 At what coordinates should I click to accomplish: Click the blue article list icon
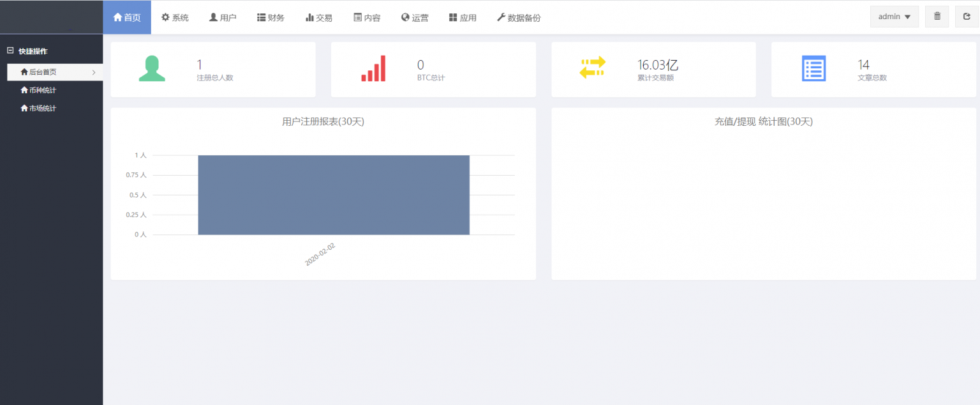(x=813, y=68)
